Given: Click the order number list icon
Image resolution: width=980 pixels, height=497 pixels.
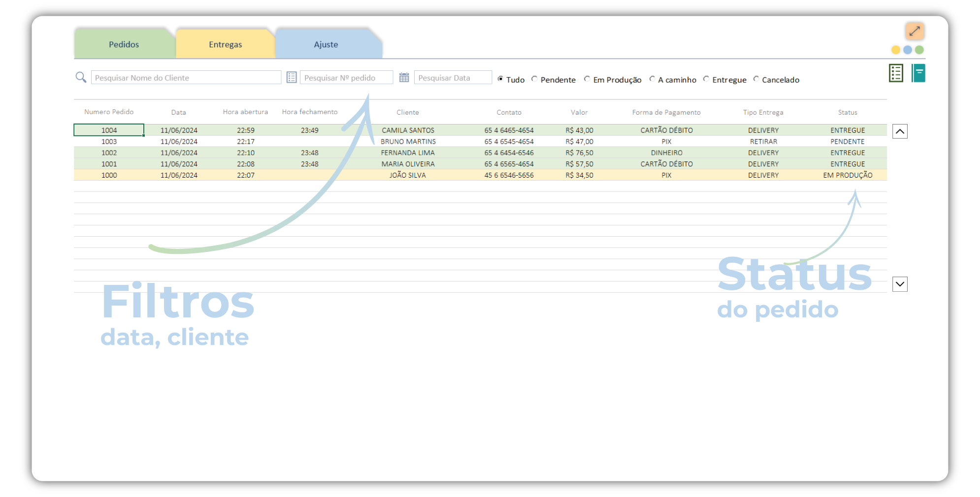Looking at the screenshot, I should (x=292, y=77).
